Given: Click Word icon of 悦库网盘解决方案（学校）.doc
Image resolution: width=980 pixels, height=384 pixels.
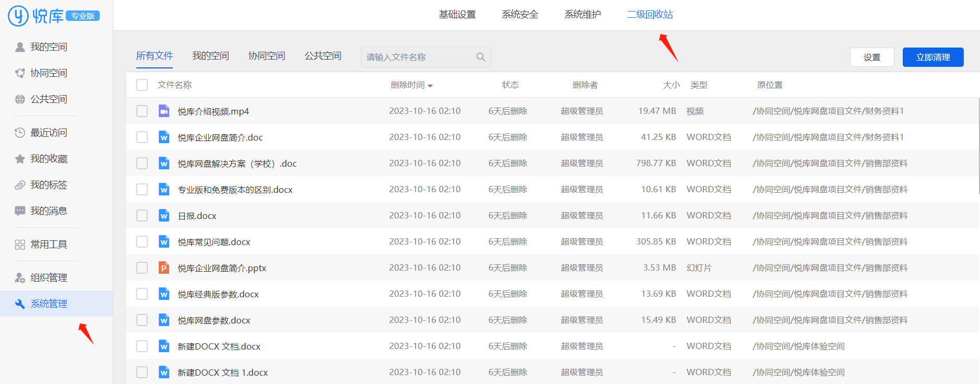Looking at the screenshot, I should coord(164,163).
